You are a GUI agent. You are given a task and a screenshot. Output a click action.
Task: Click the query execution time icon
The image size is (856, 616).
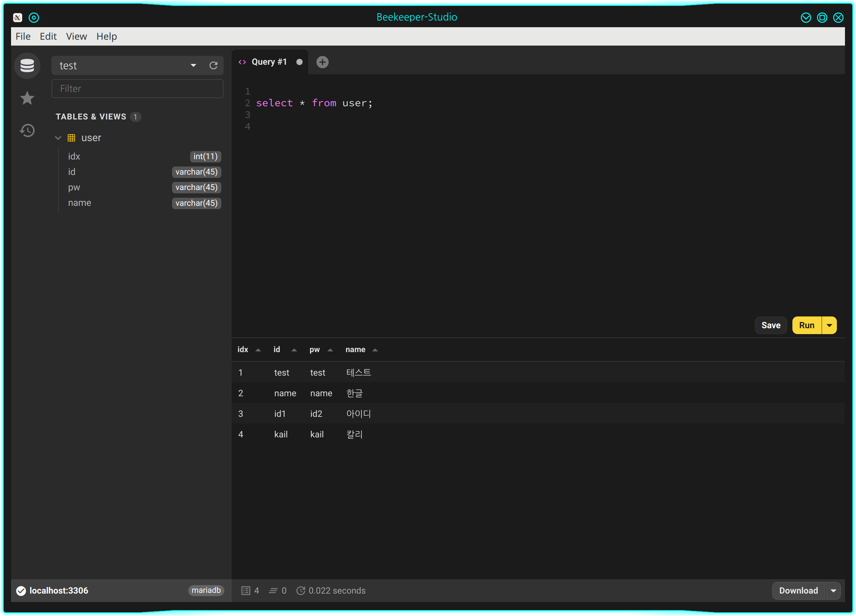point(300,590)
